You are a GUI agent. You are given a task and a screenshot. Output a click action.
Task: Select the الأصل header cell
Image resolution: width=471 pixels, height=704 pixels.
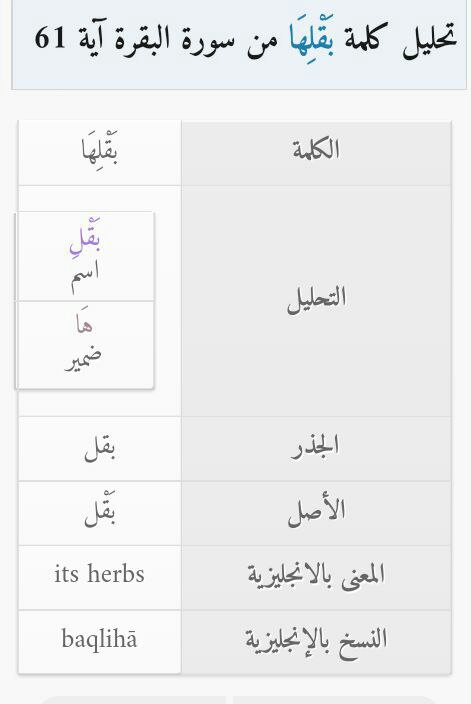click(x=316, y=514)
